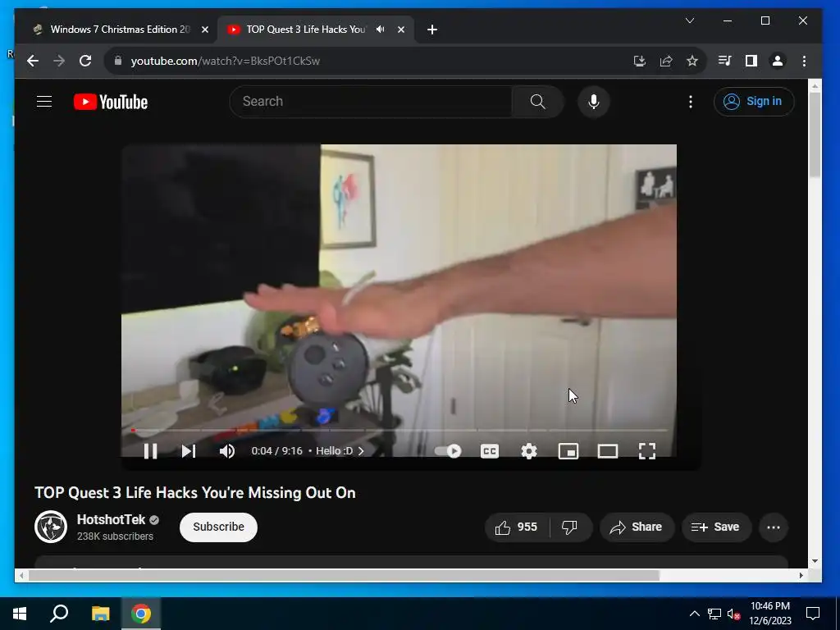Open the HotshotTek channel avatar
The height and width of the screenshot is (630, 840).
click(51, 527)
